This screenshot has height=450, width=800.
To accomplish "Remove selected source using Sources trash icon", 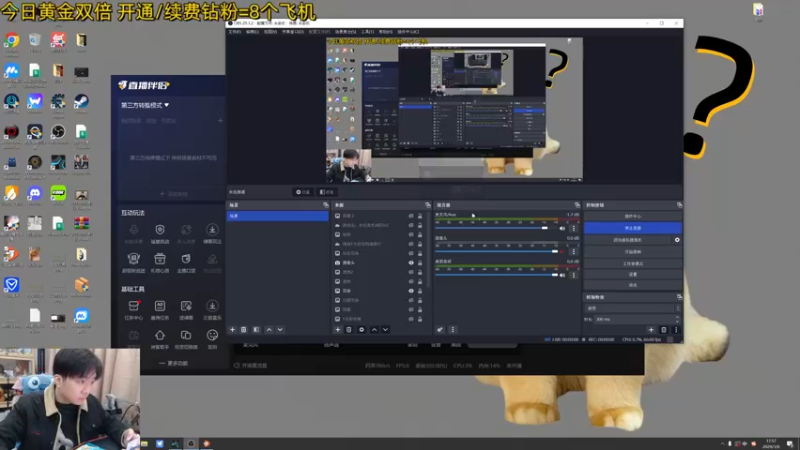I will tap(349, 330).
